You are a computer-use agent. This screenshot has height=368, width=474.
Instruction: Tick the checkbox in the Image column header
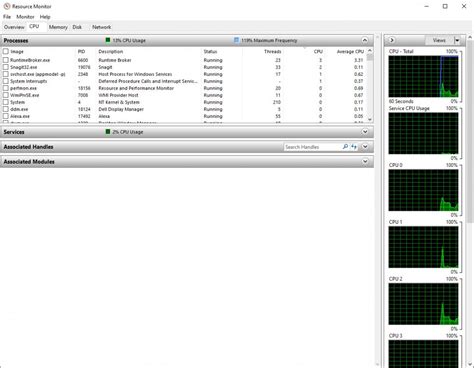tap(6, 51)
